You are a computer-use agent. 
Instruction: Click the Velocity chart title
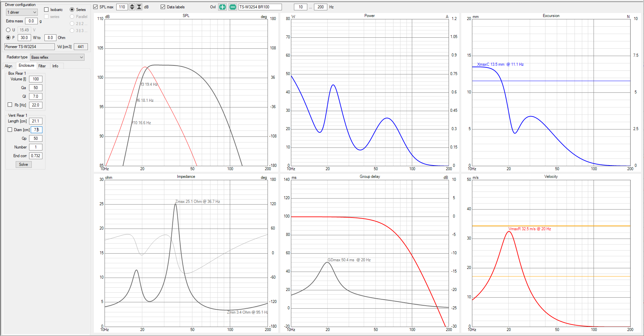pos(551,177)
